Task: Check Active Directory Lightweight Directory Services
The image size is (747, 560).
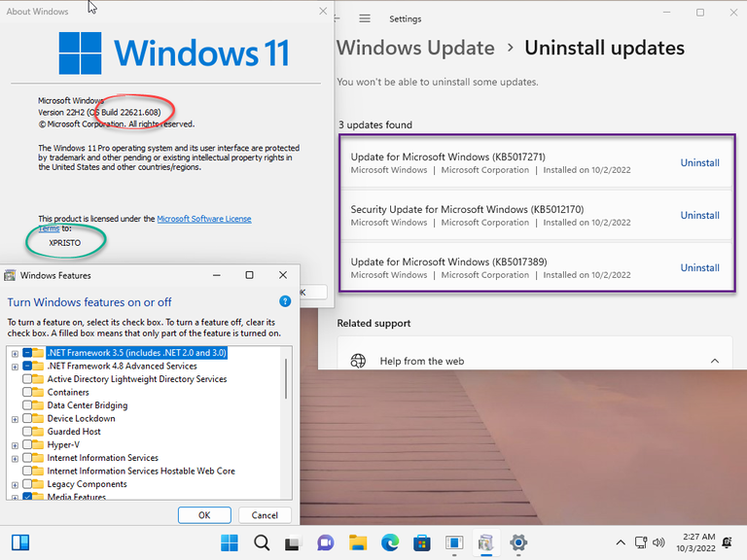Action: pyautogui.click(x=27, y=379)
